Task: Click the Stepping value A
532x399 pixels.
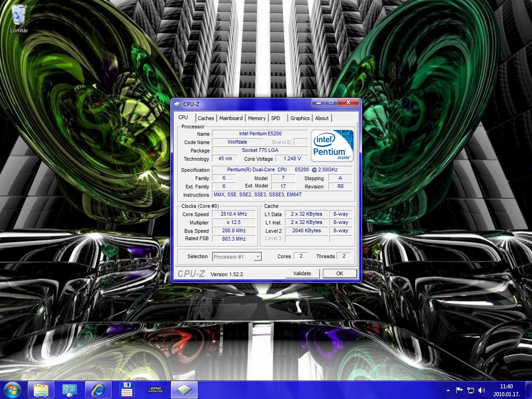Action: click(x=340, y=178)
